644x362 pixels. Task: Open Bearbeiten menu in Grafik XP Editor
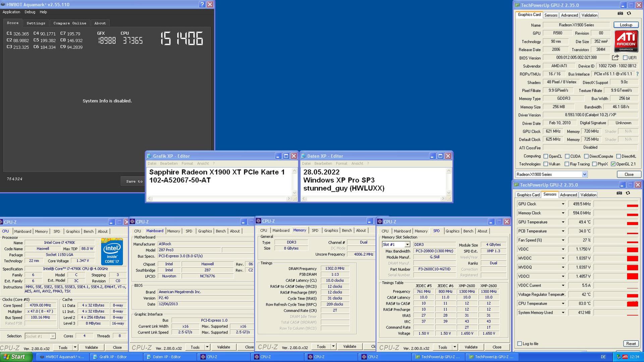coord(169,164)
